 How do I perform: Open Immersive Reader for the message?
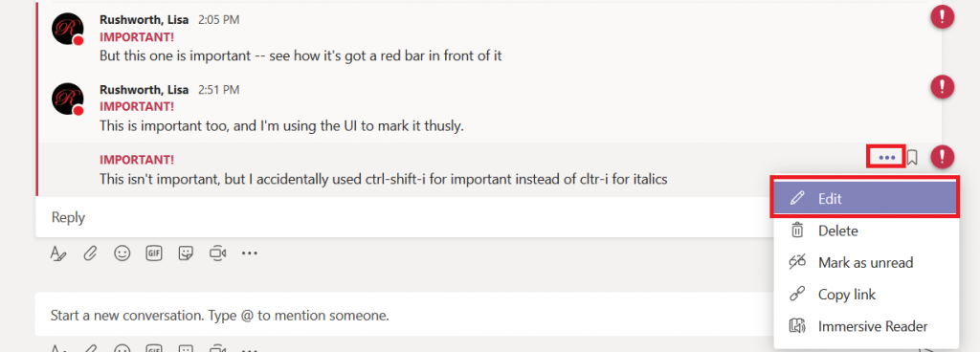pos(865,326)
